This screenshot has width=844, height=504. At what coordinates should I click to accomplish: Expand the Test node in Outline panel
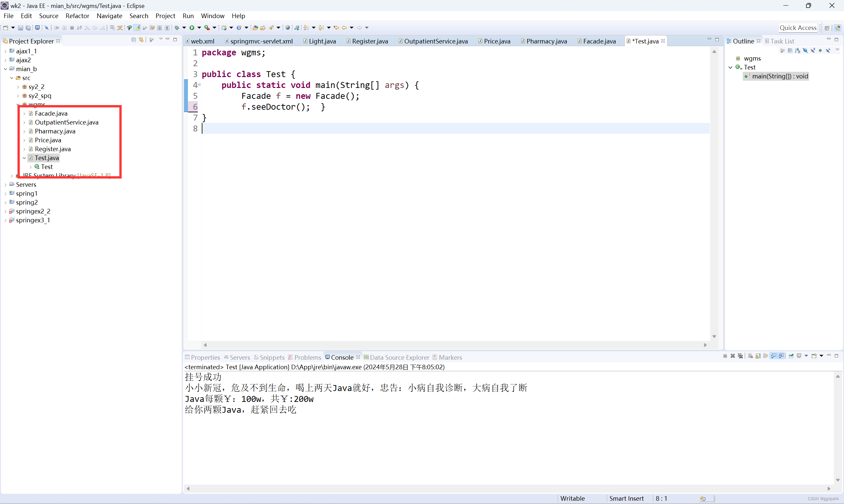point(731,67)
